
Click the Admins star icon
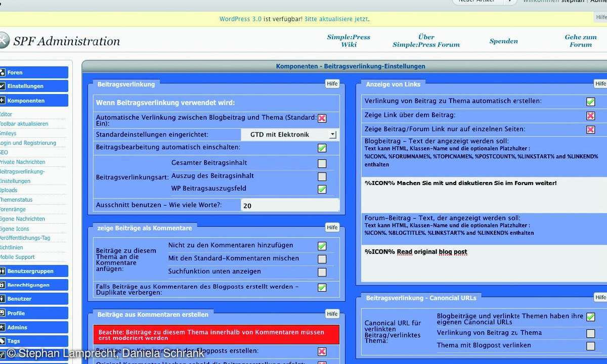(2, 327)
